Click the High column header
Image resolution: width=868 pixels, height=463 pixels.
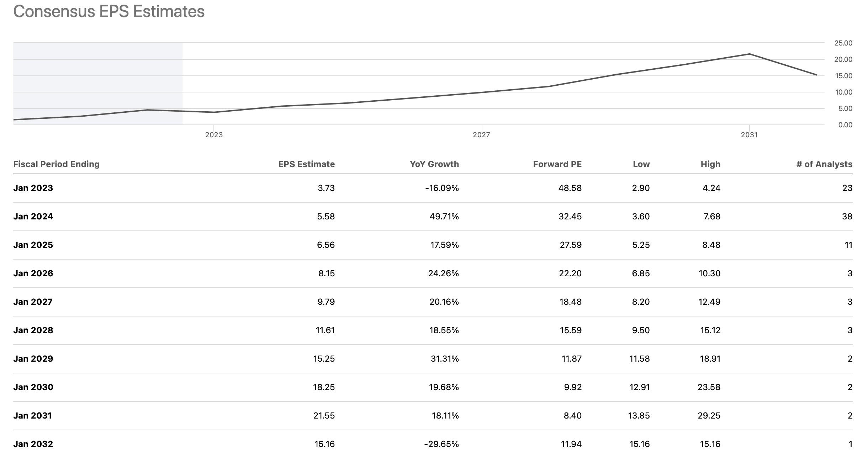coord(710,164)
